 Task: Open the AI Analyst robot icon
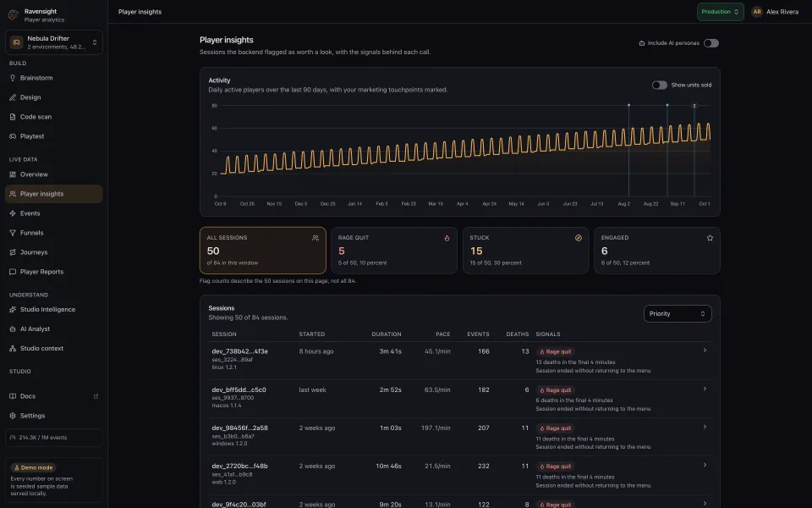click(13, 329)
